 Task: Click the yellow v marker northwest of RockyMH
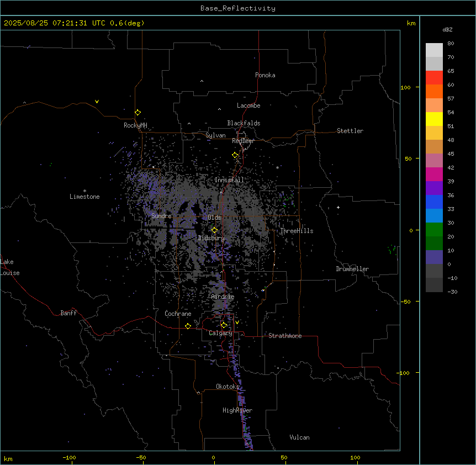pyautogui.click(x=97, y=102)
